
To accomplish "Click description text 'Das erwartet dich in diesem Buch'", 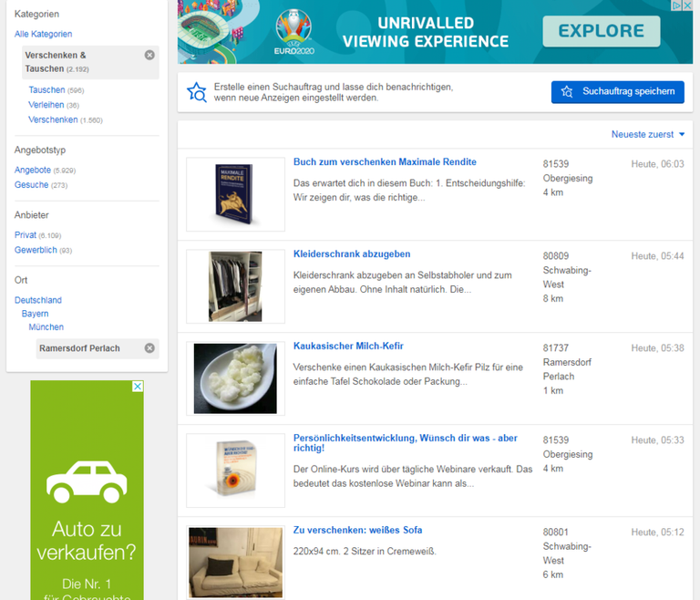I will pyautogui.click(x=409, y=190).
